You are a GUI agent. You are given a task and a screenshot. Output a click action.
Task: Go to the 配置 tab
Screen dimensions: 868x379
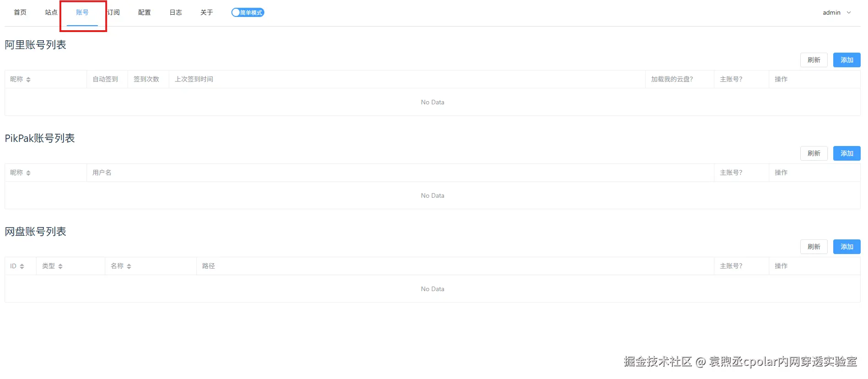[145, 12]
